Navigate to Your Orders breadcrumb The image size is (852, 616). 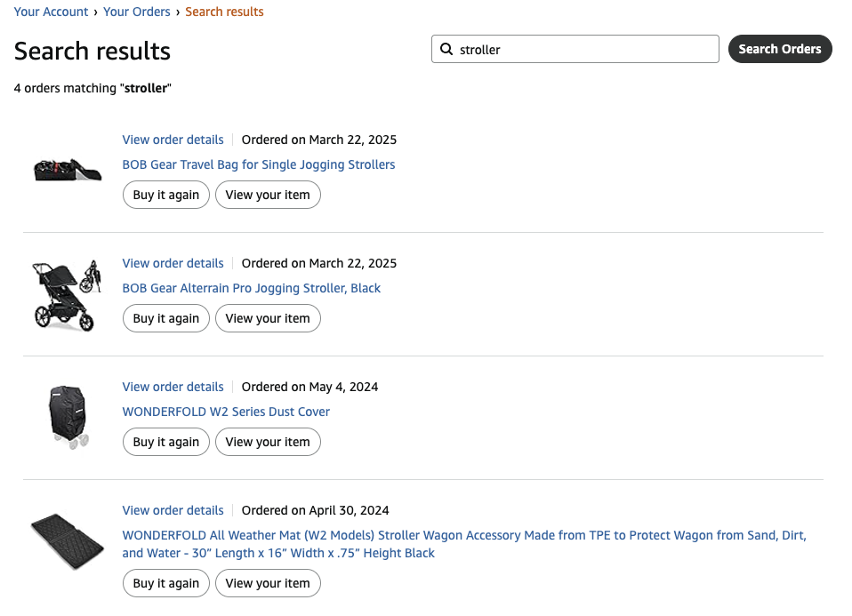[x=137, y=12]
